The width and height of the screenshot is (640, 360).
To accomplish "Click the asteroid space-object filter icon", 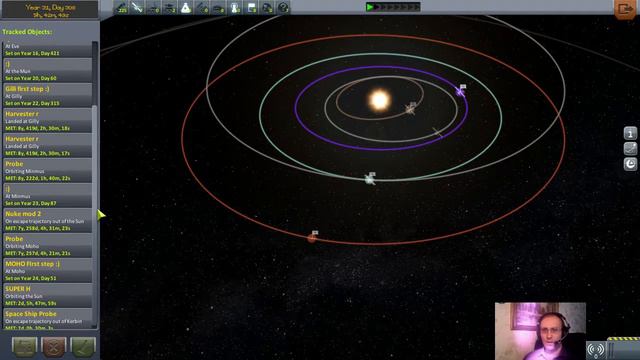I will pyautogui.click(x=267, y=7).
